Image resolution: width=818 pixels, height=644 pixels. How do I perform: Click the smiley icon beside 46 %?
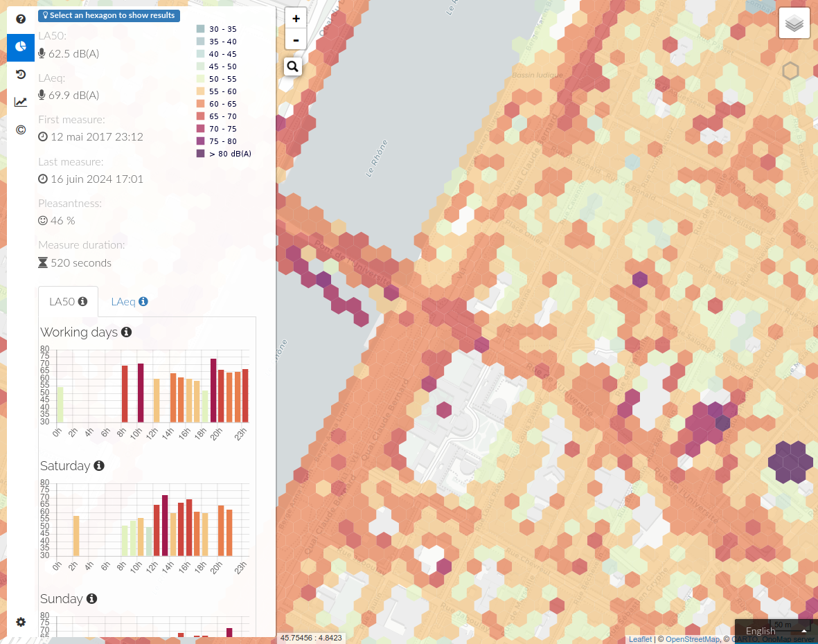click(43, 221)
